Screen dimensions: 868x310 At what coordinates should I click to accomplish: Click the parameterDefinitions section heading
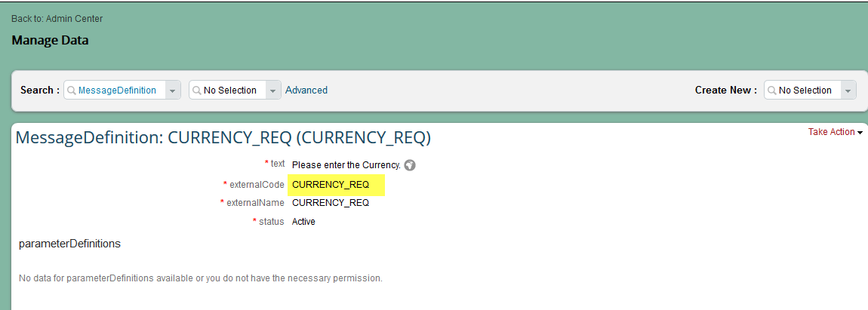(x=69, y=244)
